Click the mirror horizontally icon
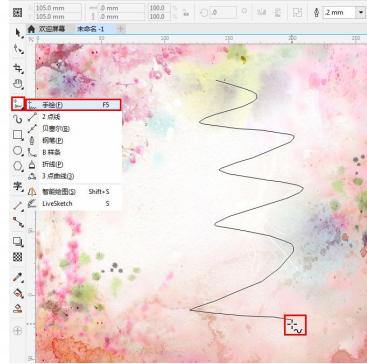Image resolution: width=367 pixels, height=364 pixels. [x=261, y=12]
